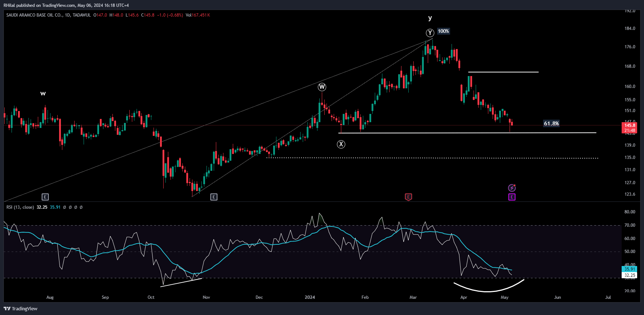This screenshot has height=315, width=644.
Task: Click the 176.0 price axis label
Action: coord(630,47)
